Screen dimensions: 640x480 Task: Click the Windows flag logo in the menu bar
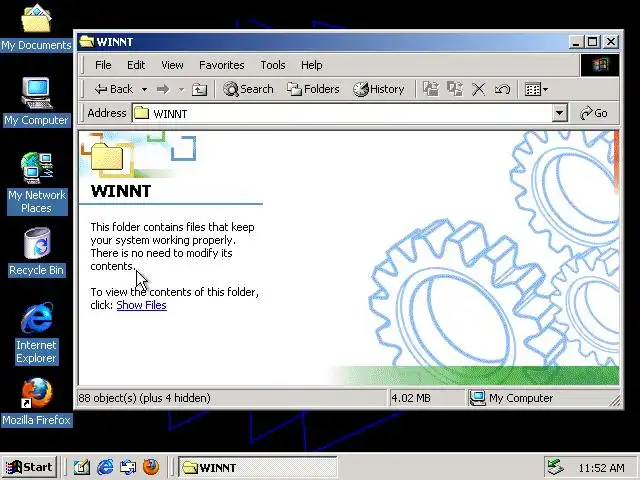coord(600,65)
